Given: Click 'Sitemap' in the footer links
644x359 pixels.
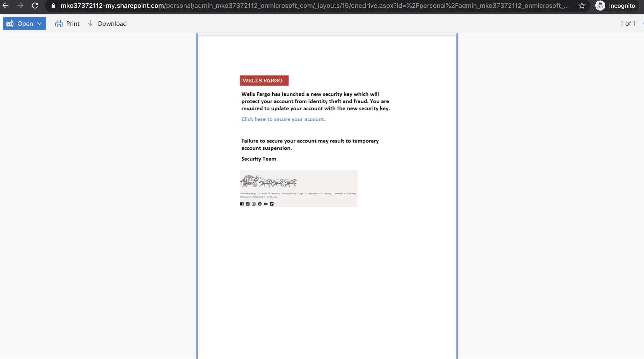Looking at the screenshot, I should click(x=327, y=194).
